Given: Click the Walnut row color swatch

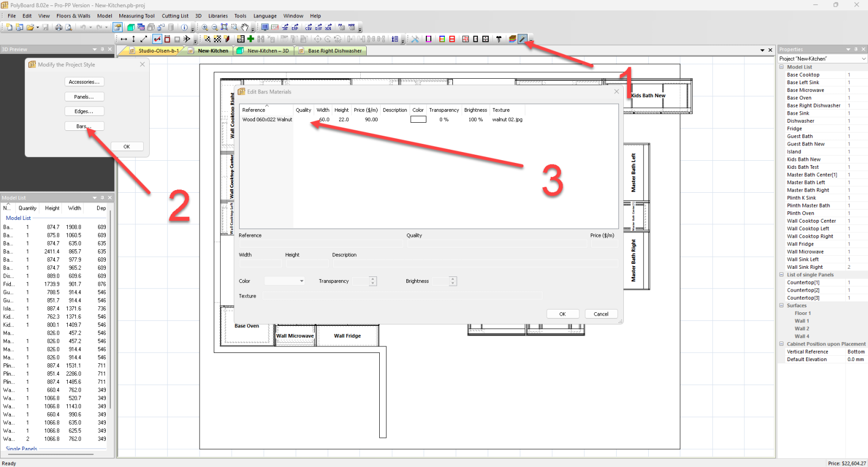Looking at the screenshot, I should 418,119.
